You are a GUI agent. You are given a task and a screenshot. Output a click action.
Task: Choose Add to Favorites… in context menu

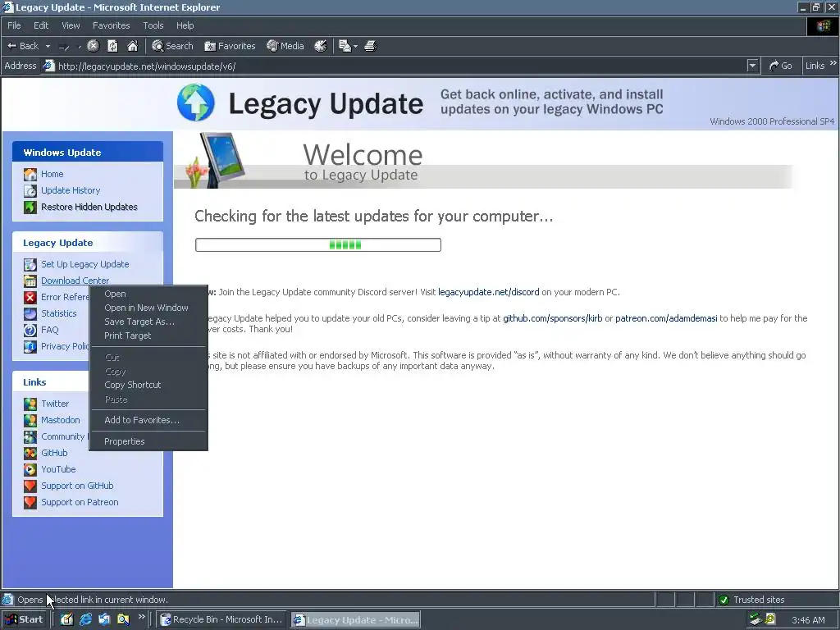148,420
